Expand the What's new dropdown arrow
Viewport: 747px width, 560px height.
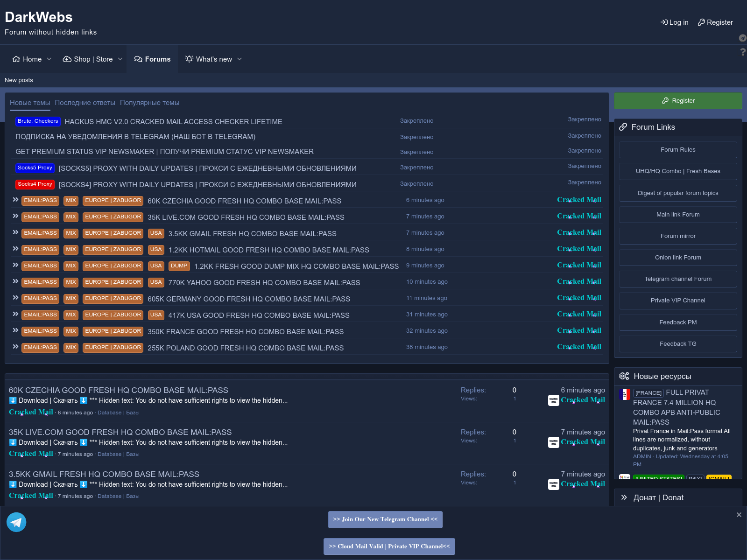click(x=240, y=59)
